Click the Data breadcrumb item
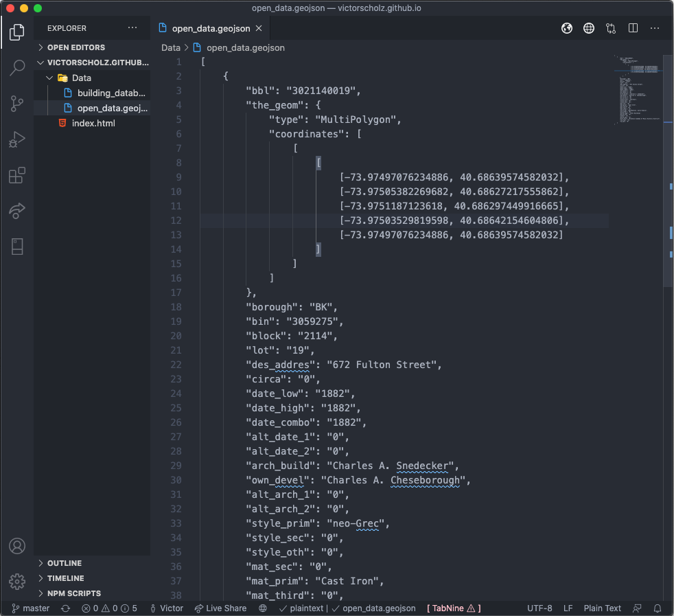Image resolution: width=674 pixels, height=616 pixels. [x=170, y=47]
